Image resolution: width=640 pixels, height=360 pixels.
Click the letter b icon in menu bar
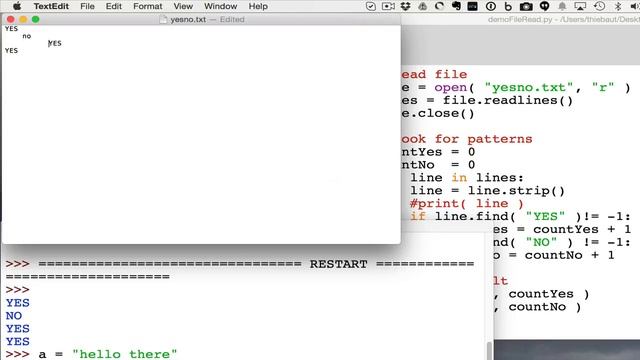[x=508, y=6]
